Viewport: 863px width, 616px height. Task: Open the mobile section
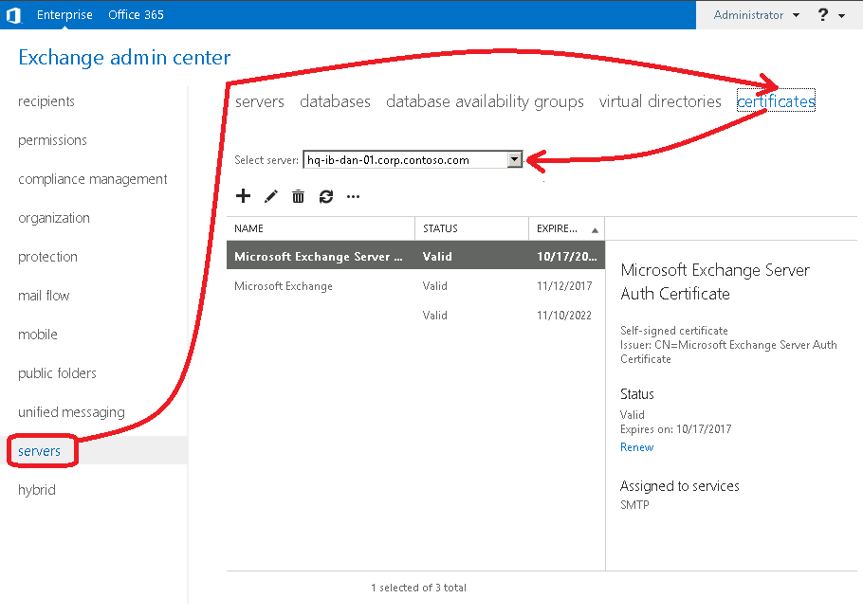37,335
